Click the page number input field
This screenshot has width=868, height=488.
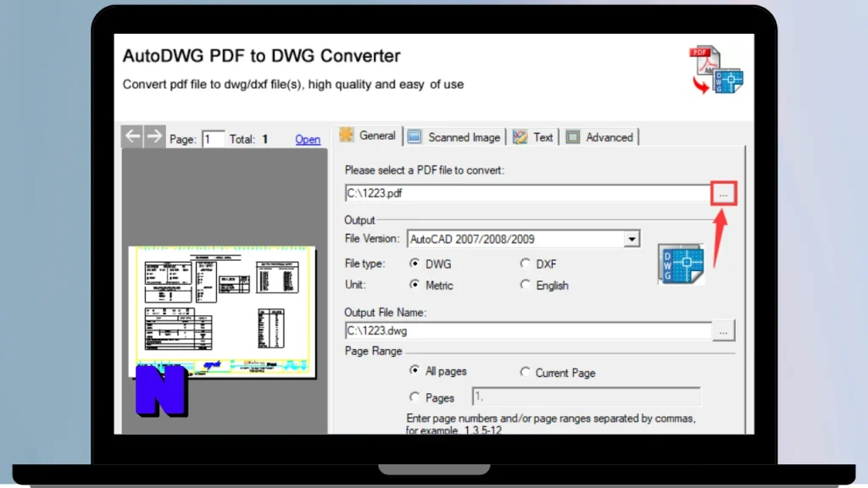click(x=213, y=139)
